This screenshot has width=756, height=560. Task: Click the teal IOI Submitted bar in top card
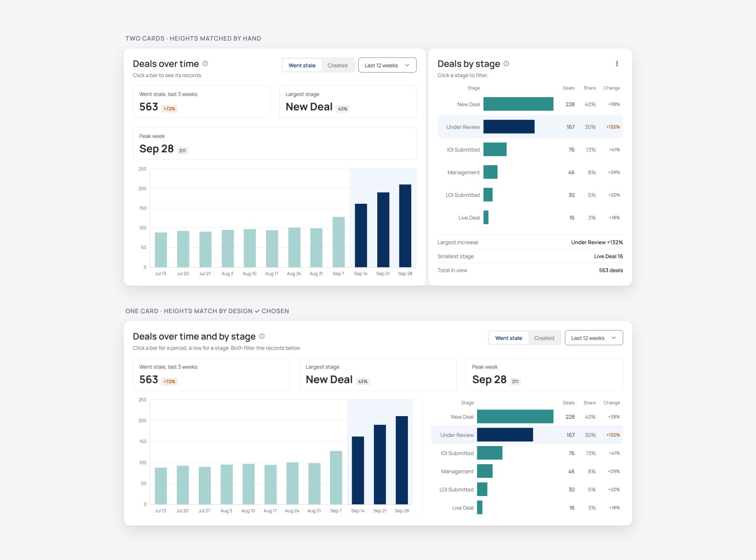click(495, 150)
